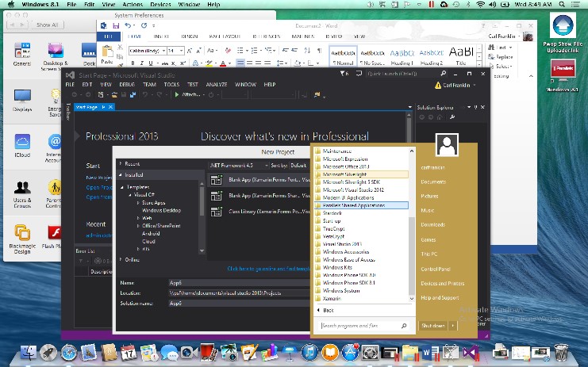Click Show All in System Preferences
This screenshot has width=588, height=367.
(48, 25)
